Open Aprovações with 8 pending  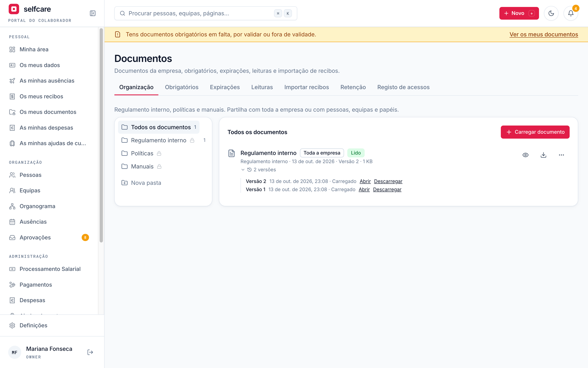click(x=49, y=238)
